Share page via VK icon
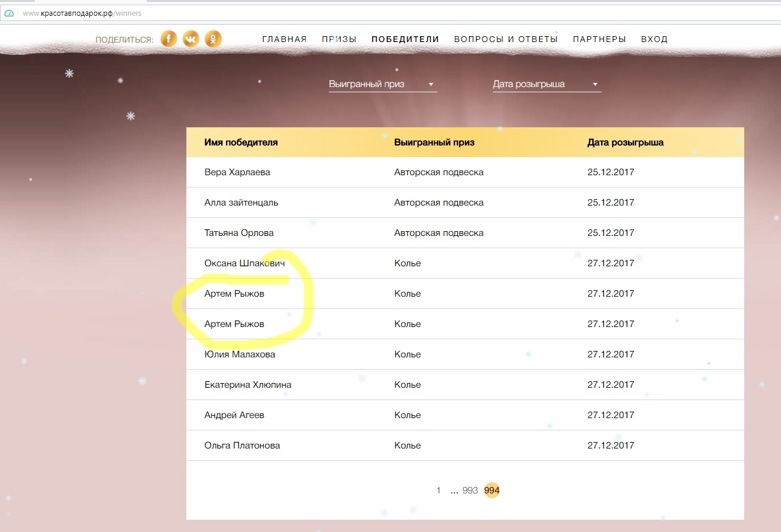The image size is (781, 532). pos(191,39)
